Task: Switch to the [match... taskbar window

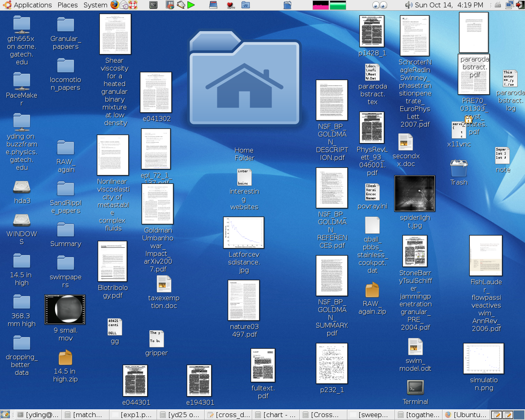Action: [86, 415]
